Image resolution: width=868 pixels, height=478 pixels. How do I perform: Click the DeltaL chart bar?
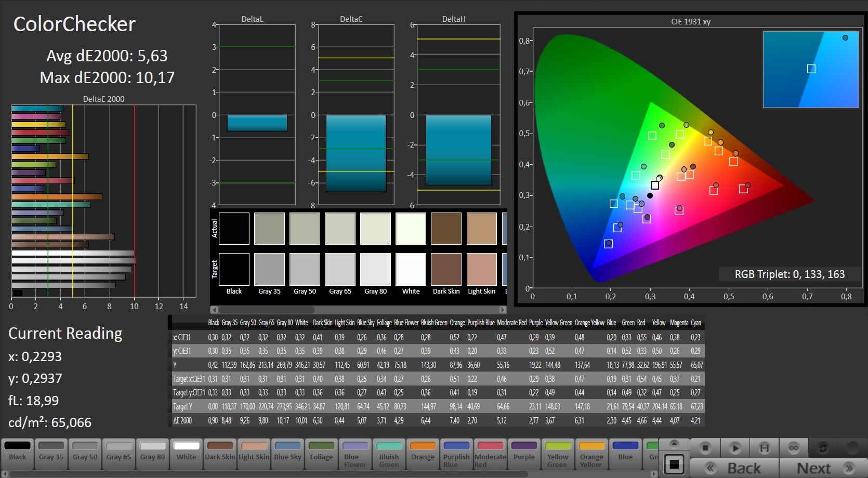click(x=257, y=123)
